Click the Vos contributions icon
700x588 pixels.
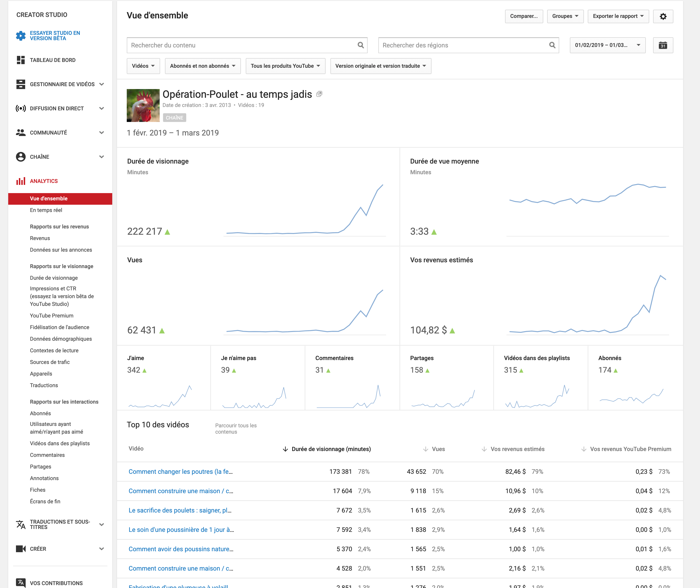click(x=21, y=583)
